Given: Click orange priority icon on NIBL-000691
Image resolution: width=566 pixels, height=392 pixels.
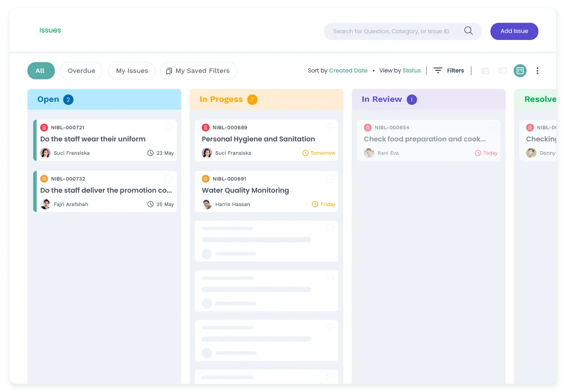Looking at the screenshot, I should pyautogui.click(x=205, y=179).
